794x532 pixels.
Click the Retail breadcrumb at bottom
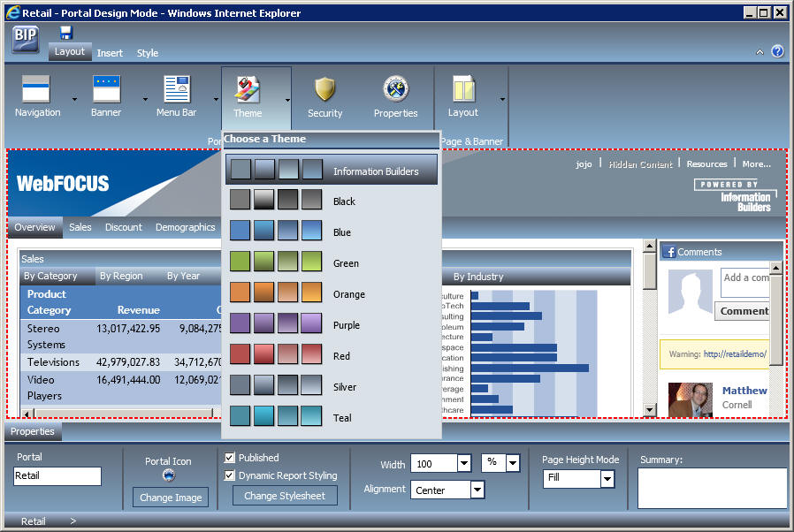click(33, 521)
